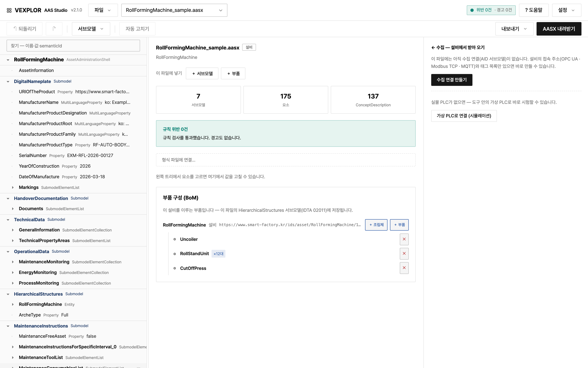
Task: Select the SerialNumber property row
Action: coord(73,156)
